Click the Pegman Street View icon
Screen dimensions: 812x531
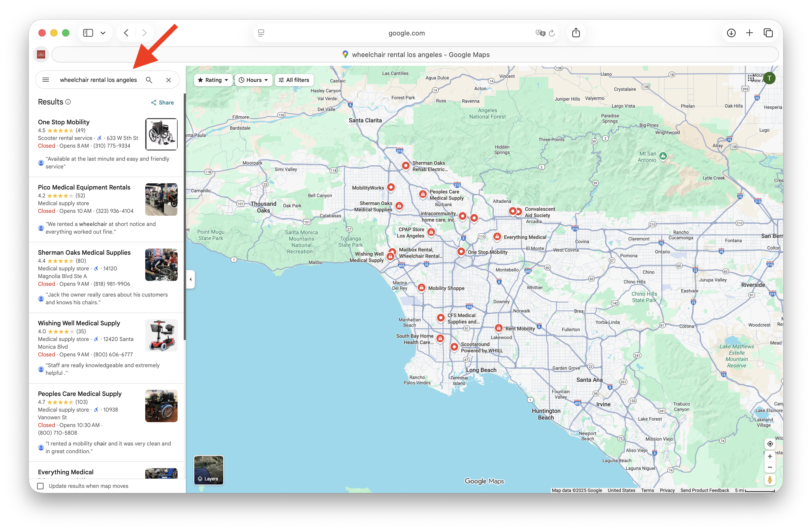(x=770, y=480)
